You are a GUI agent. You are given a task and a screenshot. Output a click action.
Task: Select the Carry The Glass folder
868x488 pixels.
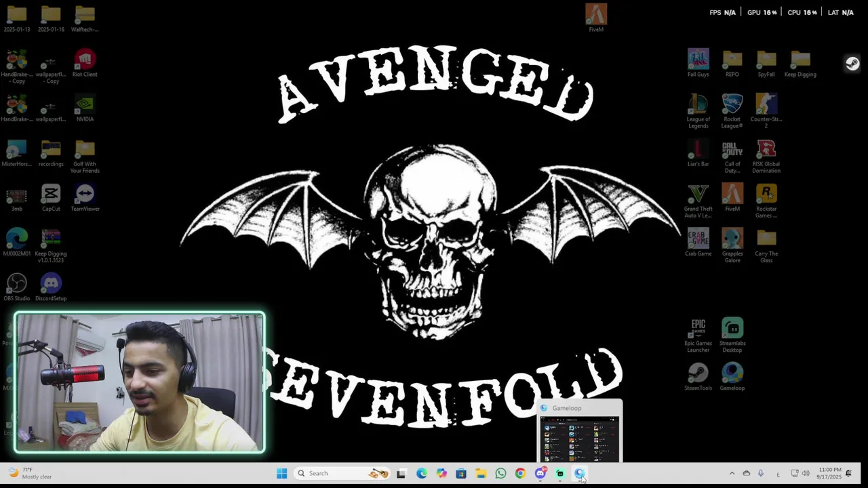(766, 245)
